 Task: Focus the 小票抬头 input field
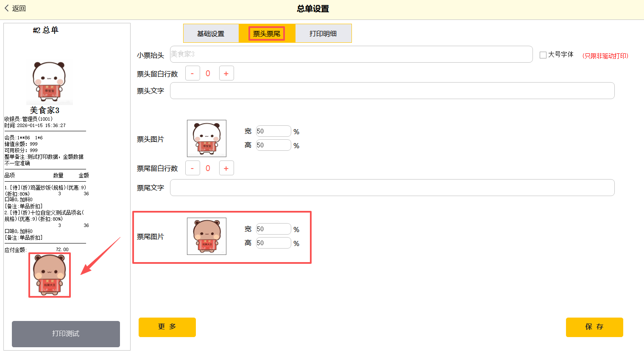[x=351, y=54]
